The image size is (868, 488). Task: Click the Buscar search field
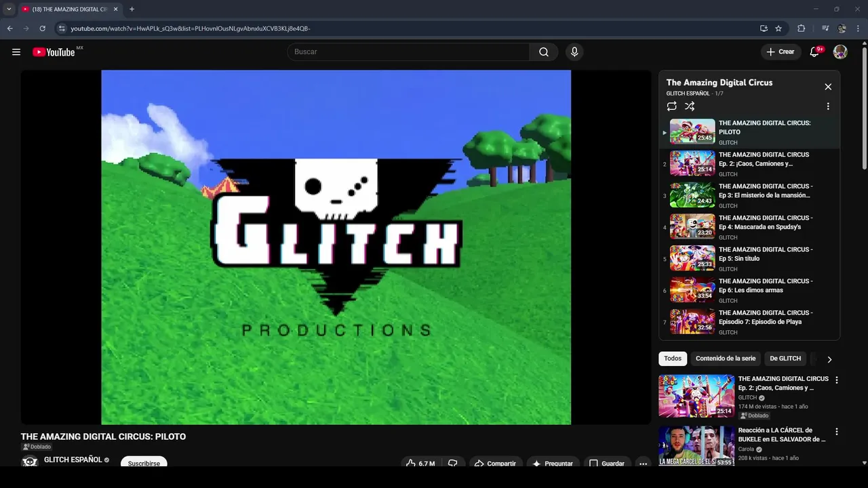tap(408, 52)
